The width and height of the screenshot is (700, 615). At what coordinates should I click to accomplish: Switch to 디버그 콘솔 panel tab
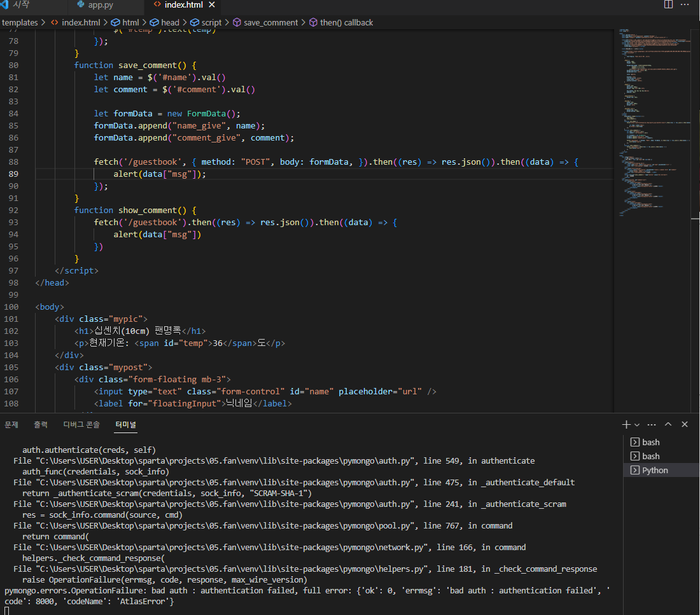coord(81,424)
